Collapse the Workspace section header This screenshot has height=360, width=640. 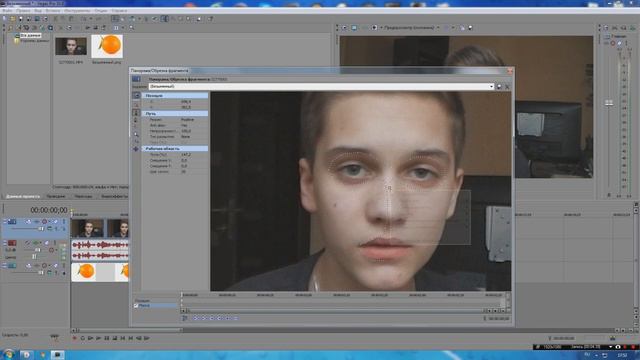tap(175, 149)
